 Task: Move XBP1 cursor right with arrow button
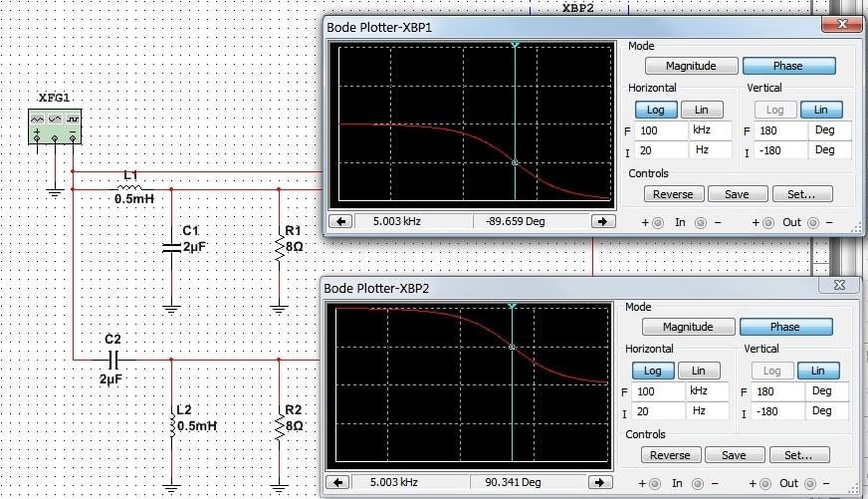(603, 221)
